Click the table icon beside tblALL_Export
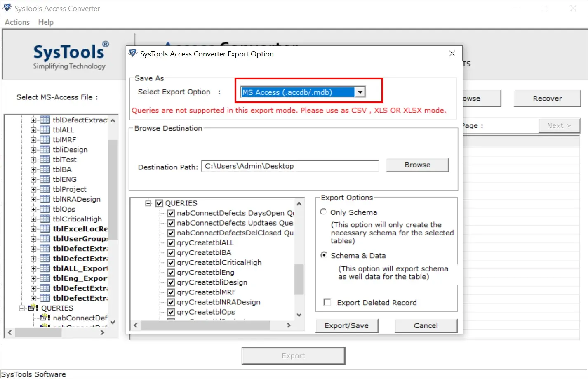 click(x=45, y=268)
